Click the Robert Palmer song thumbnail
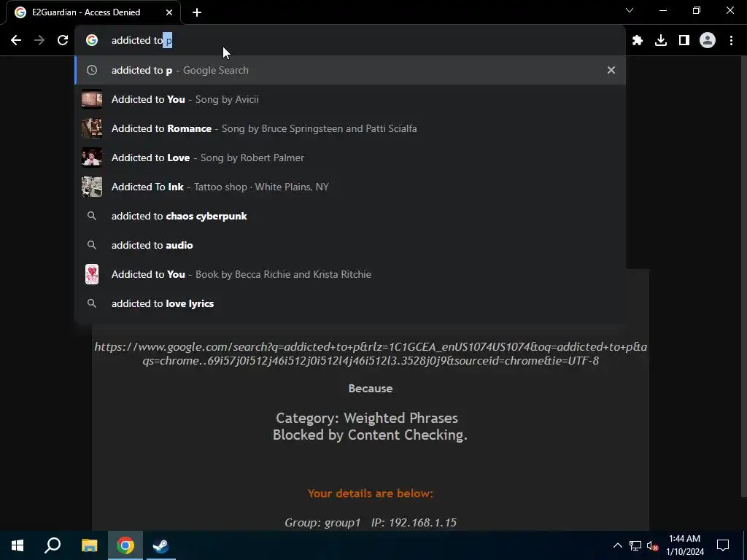This screenshot has width=747, height=560. [x=92, y=157]
